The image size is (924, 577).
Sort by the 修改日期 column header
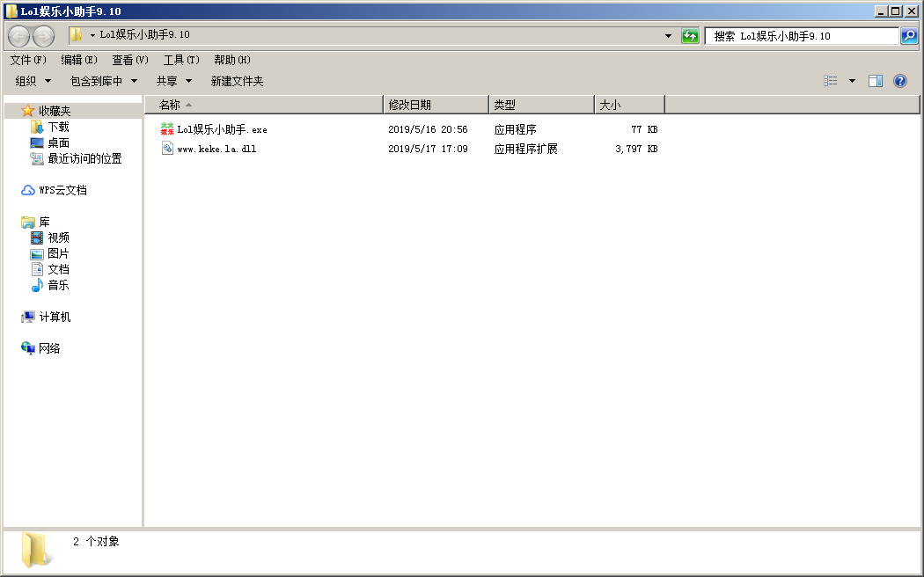pyautogui.click(x=436, y=105)
